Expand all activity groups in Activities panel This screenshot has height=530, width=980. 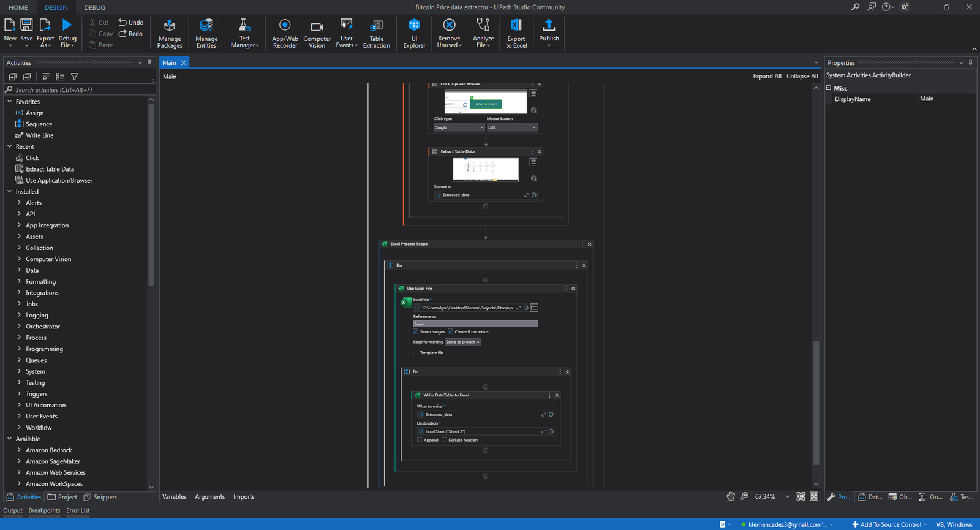[13, 77]
